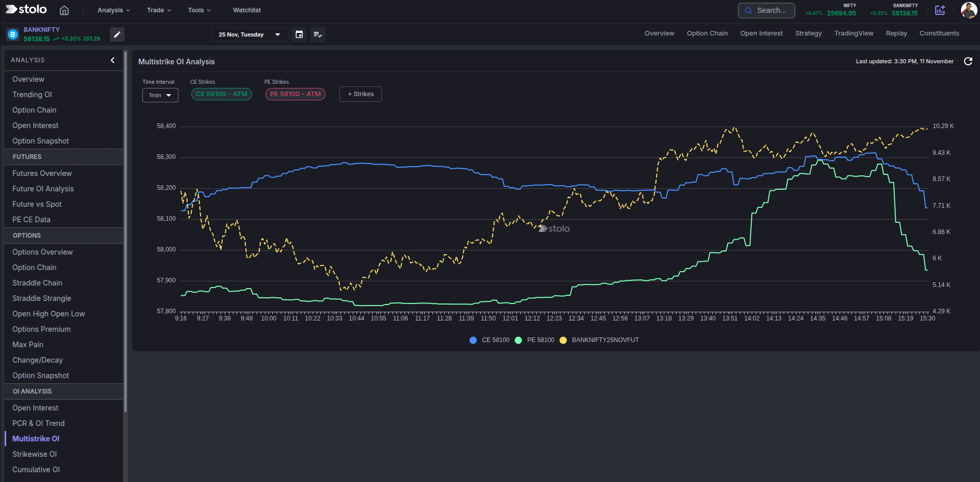This screenshot has height=482, width=980.
Task: Click the yellow legend color dot
Action: (x=563, y=340)
